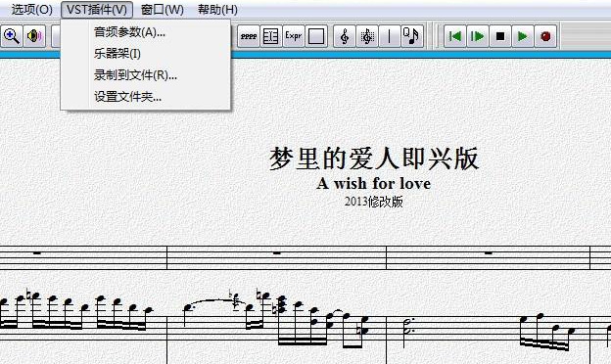Select 设置文件夹... menu entry
The image size is (611, 364).
point(146,97)
